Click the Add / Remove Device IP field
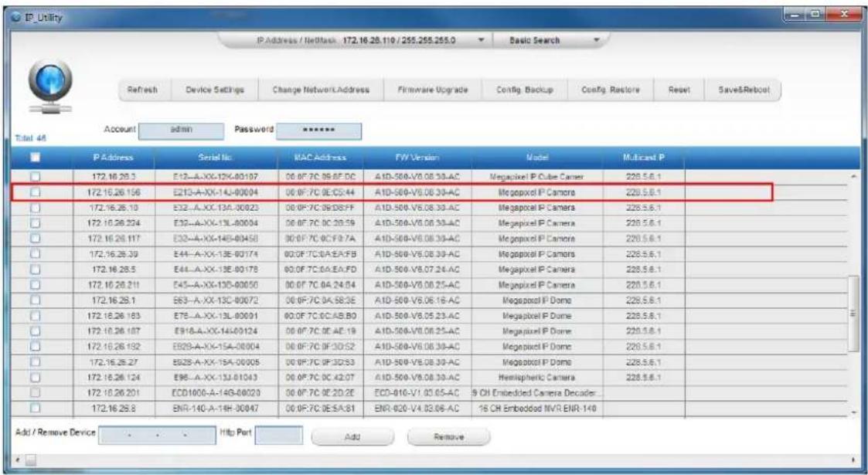Image resolution: width=868 pixels, height=475 pixels. click(157, 436)
